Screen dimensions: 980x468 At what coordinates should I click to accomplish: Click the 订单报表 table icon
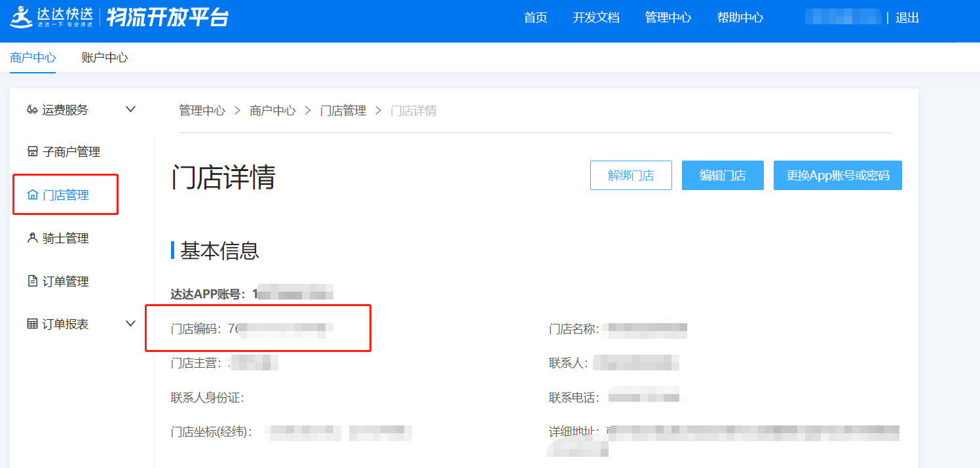click(x=32, y=324)
